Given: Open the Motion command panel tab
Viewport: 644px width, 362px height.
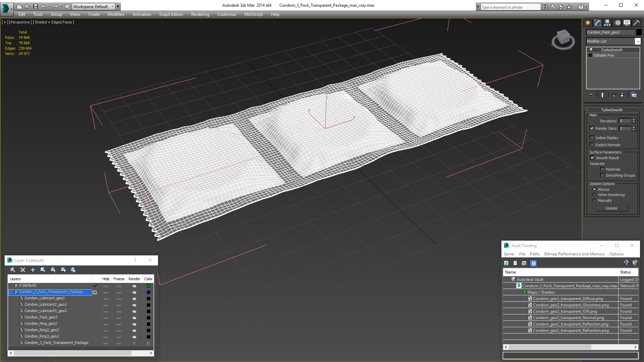Looking at the screenshot, I should coord(618,23).
